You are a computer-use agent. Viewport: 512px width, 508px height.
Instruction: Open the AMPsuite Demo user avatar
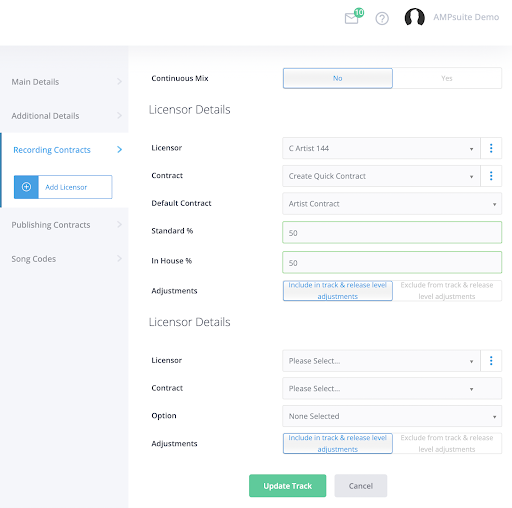(x=414, y=17)
